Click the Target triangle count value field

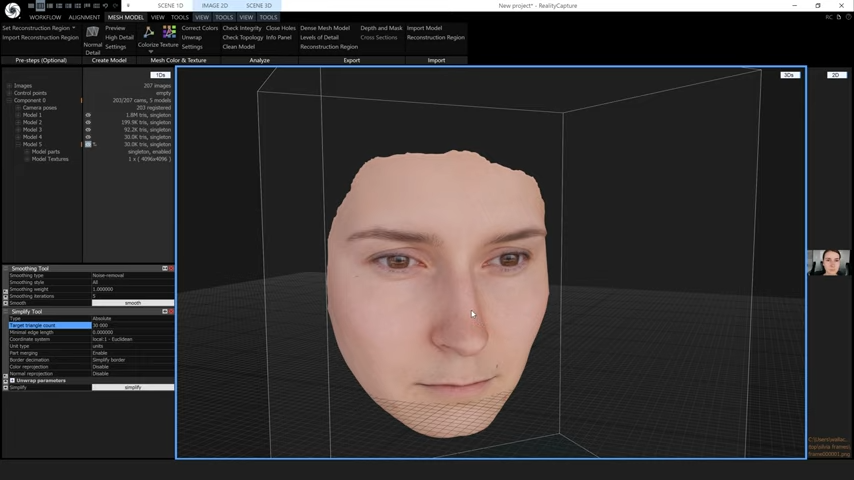pyautogui.click(x=132, y=325)
